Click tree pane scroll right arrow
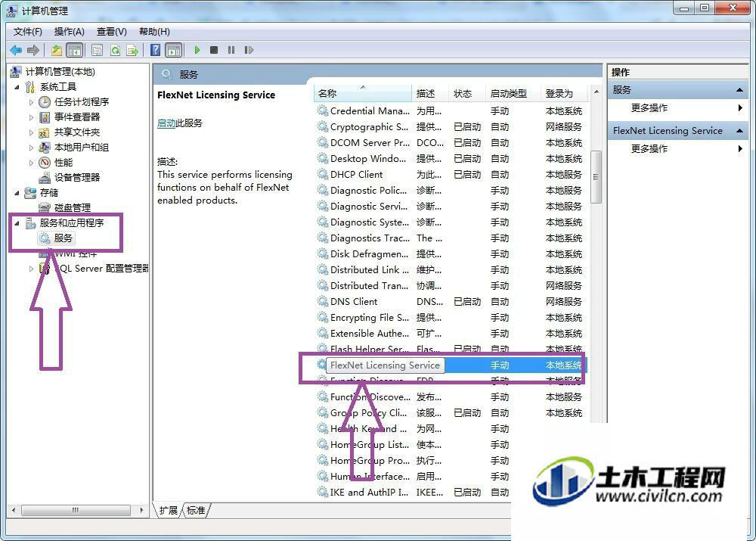The height and width of the screenshot is (541, 756). pos(141,510)
